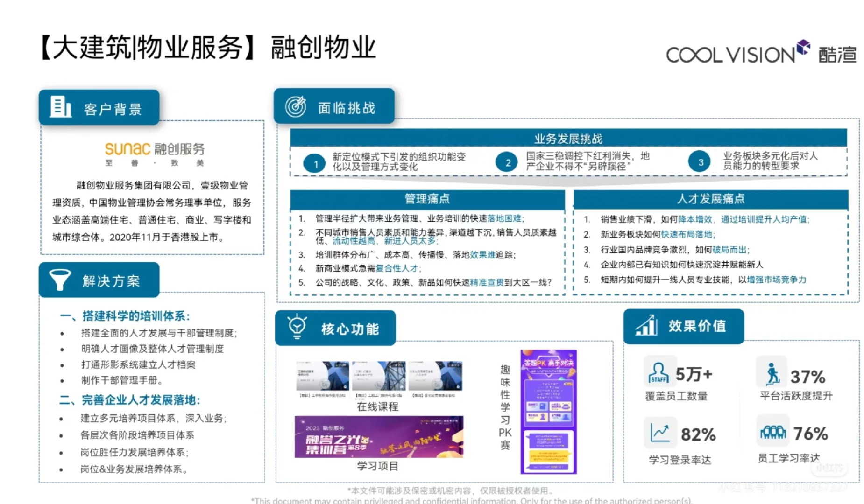Click the 业务发展挑战 banner

click(x=568, y=138)
